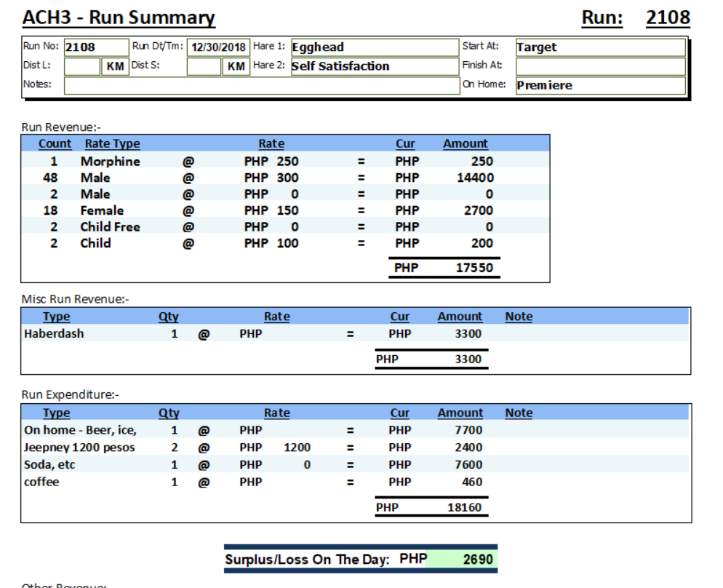This screenshot has width=723, height=588.
Task: Click the Count header in Run Revenue
Action: point(55,143)
